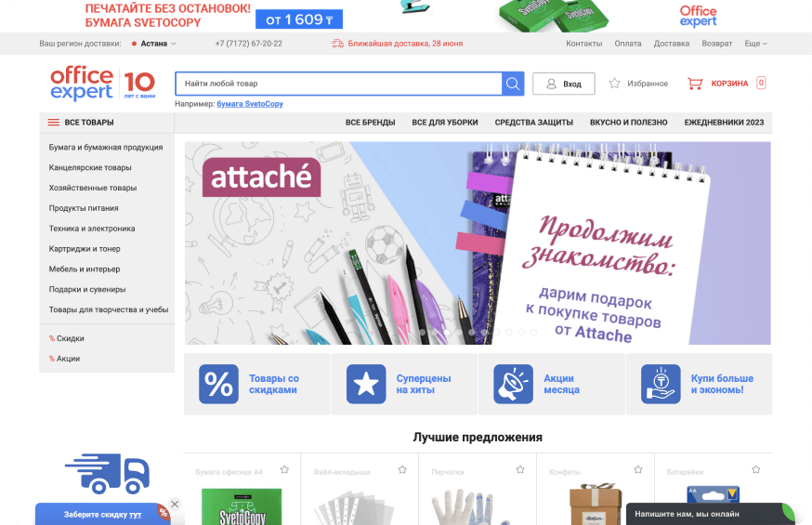Click the Найти любой товар search field
This screenshot has height=525, width=812.
339,84
